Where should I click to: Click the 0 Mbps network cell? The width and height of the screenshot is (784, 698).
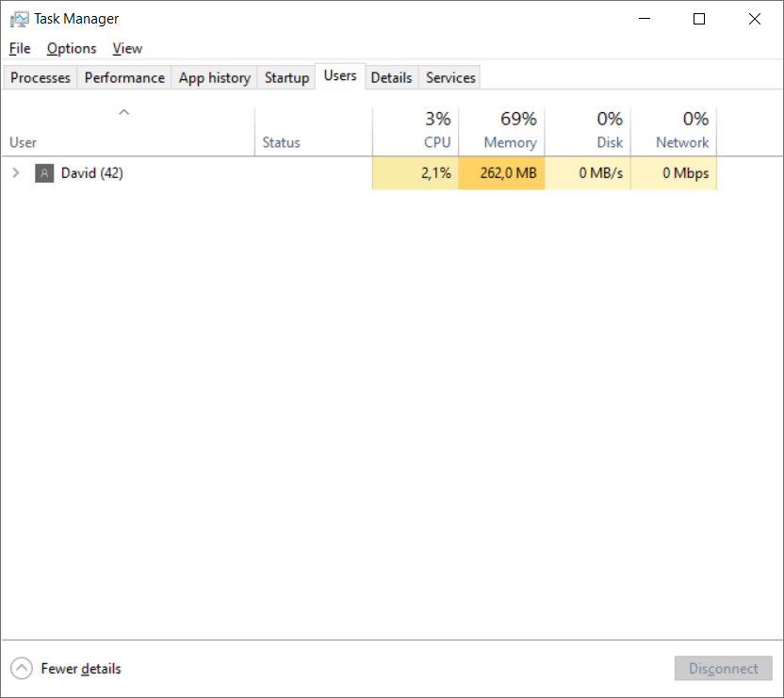point(674,173)
